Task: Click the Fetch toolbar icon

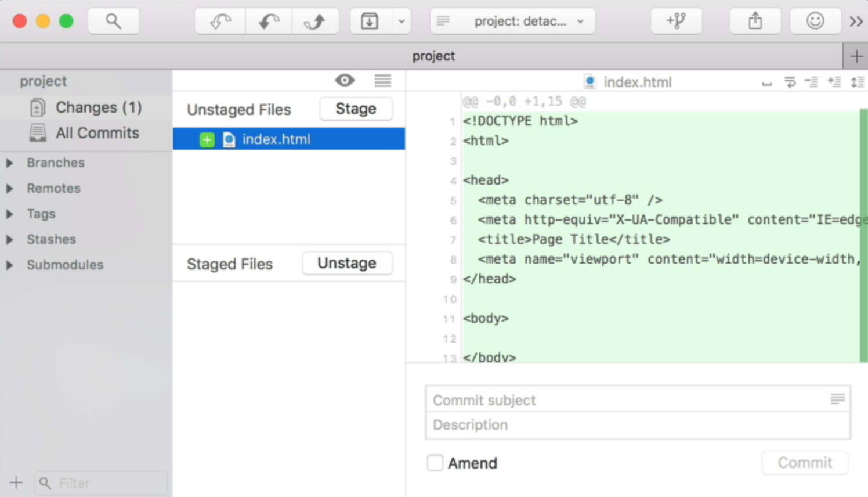Action: tap(220, 21)
